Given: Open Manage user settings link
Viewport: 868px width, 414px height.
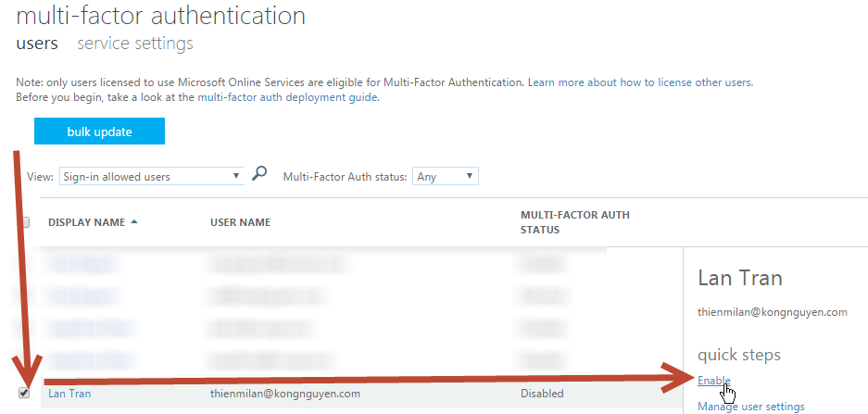Looking at the screenshot, I should (751, 407).
